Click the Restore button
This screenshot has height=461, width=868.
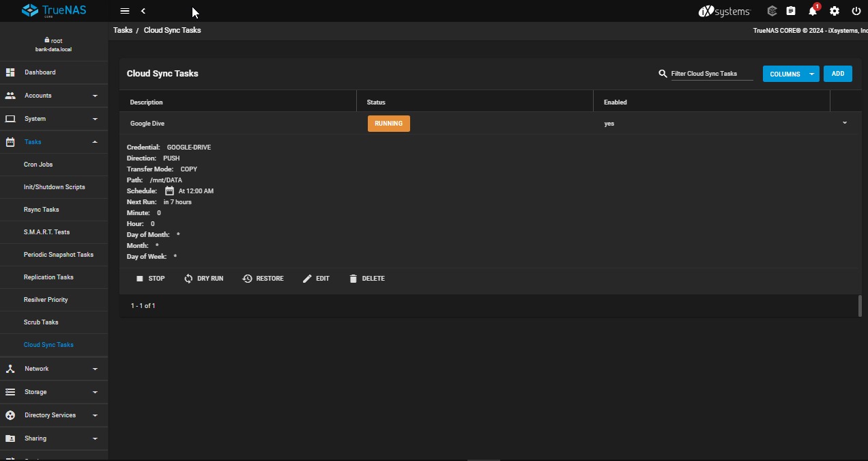pyautogui.click(x=263, y=279)
